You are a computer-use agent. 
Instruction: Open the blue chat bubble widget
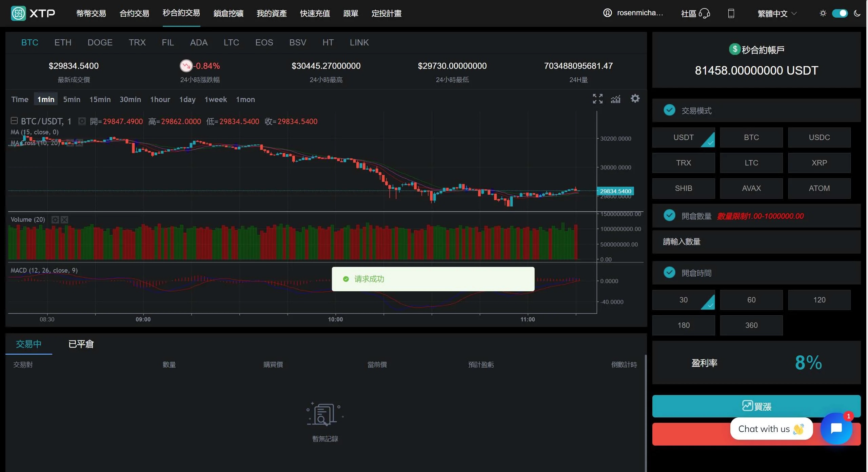tap(836, 428)
